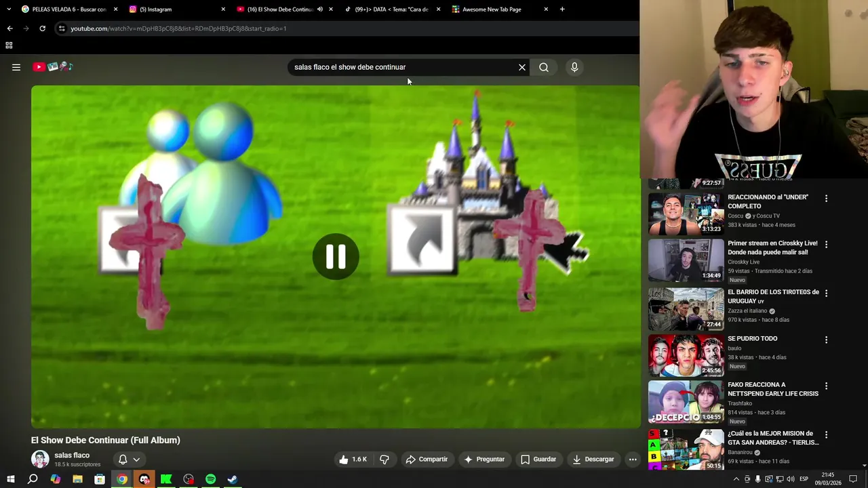Image resolution: width=868 pixels, height=488 pixels.
Task: Mute the El Show Debe Continuar tab audio
Action: coord(320,9)
